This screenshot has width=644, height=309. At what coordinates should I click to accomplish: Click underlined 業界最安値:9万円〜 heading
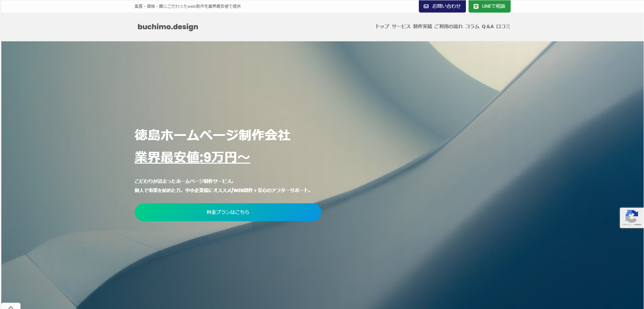point(192,157)
